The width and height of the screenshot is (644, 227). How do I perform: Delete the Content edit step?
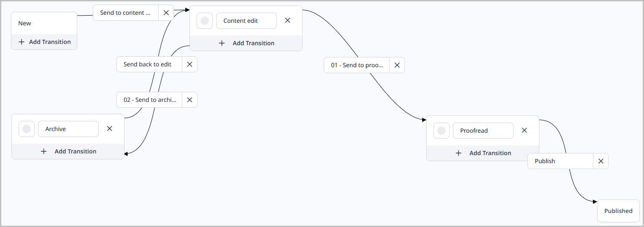pyautogui.click(x=287, y=20)
